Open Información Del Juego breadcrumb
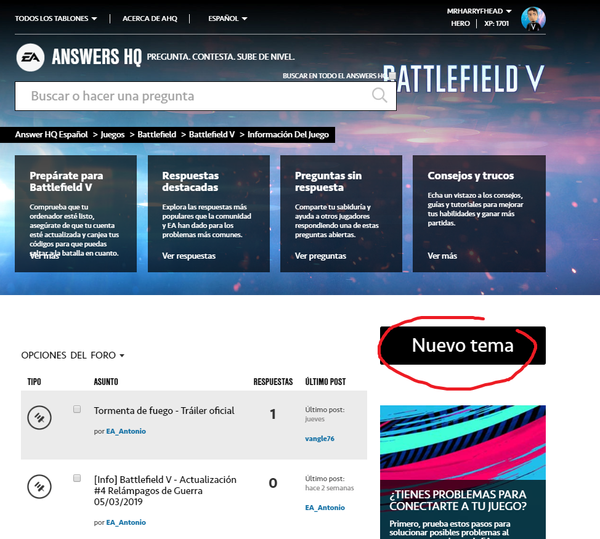Viewport: 600px width, 539px height. point(288,135)
